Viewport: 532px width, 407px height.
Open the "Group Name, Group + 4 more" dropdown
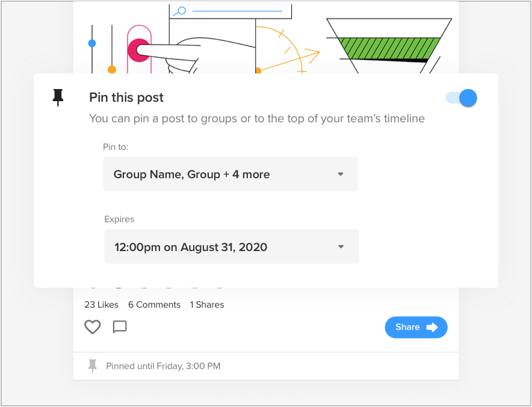(230, 175)
